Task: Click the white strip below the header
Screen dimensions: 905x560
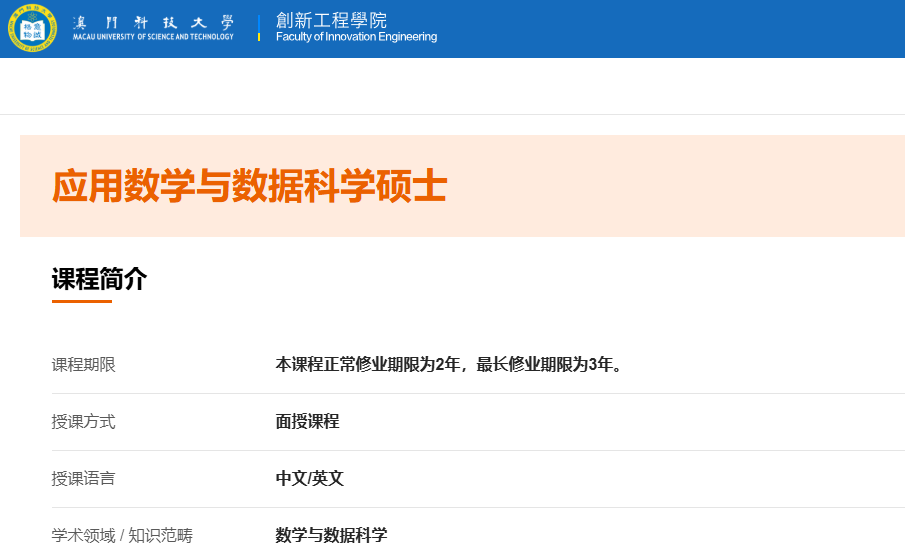Action: 450,86
